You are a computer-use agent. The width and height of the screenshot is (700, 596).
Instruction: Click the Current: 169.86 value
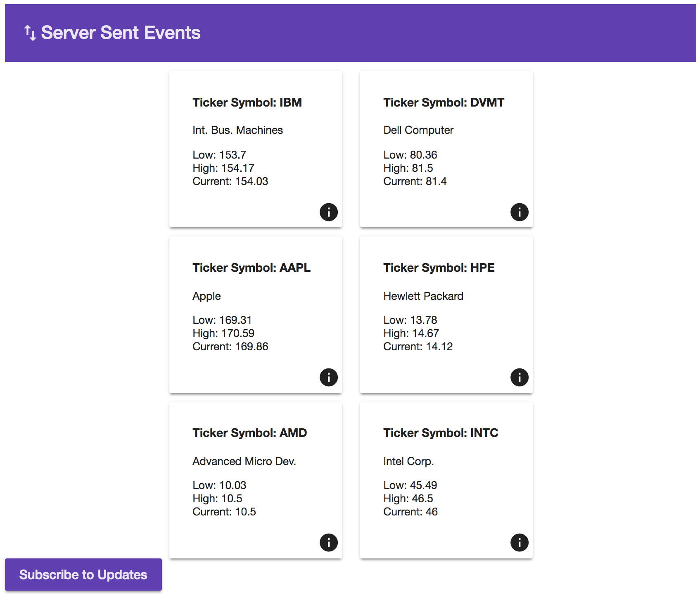click(x=230, y=347)
